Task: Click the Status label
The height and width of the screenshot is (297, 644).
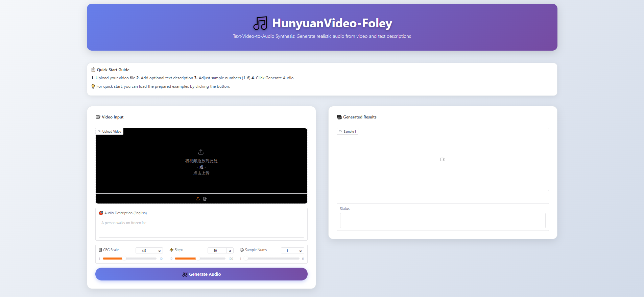Action: pos(345,209)
